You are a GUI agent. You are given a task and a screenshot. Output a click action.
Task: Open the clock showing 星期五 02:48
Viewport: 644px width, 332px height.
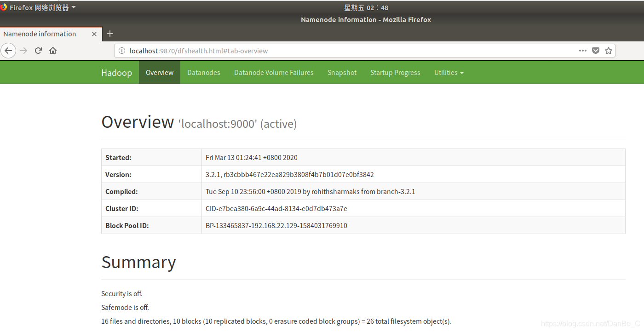point(366,8)
